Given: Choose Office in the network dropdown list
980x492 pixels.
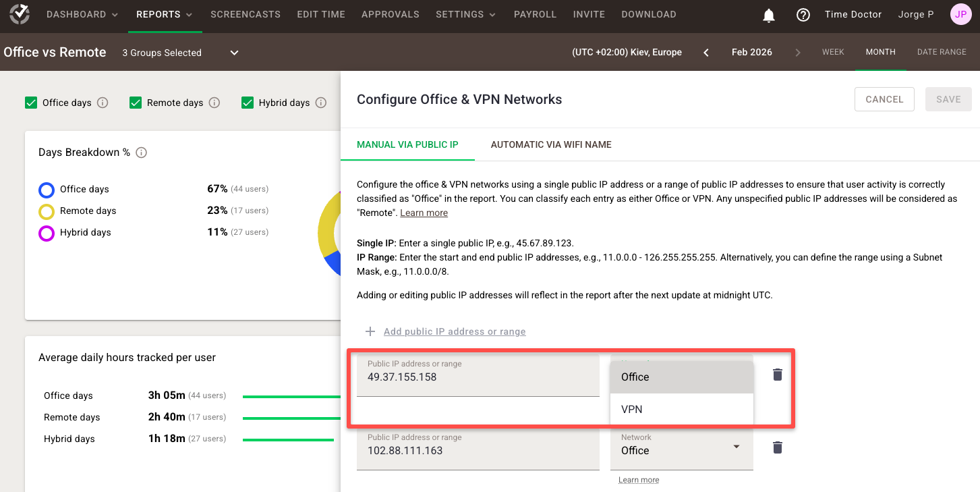Looking at the screenshot, I should coord(681,377).
